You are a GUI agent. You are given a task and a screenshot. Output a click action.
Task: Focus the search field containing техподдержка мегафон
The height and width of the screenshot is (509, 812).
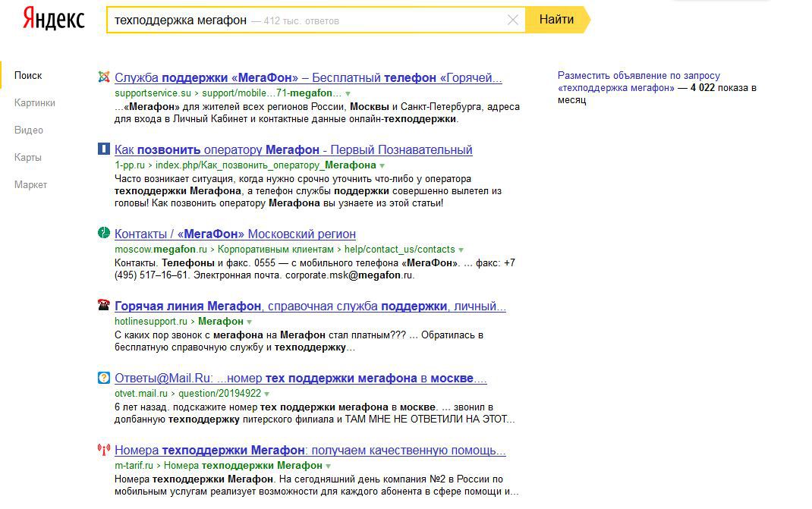click(316, 20)
